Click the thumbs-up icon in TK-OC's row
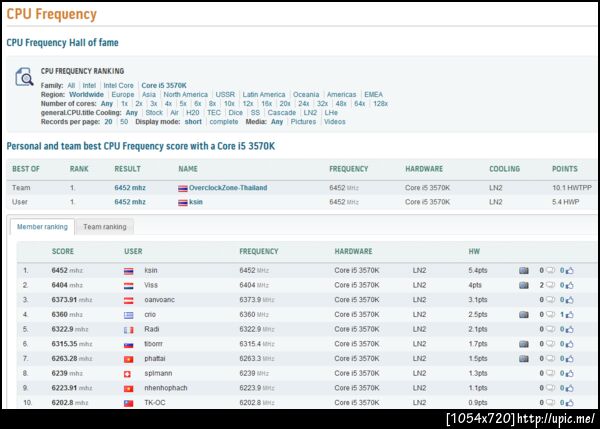 click(x=570, y=403)
